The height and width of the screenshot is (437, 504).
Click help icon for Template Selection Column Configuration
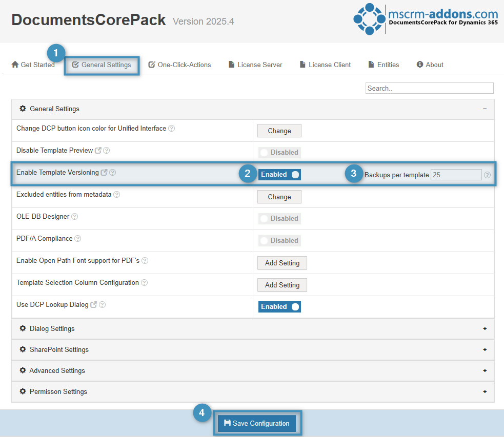tap(145, 283)
